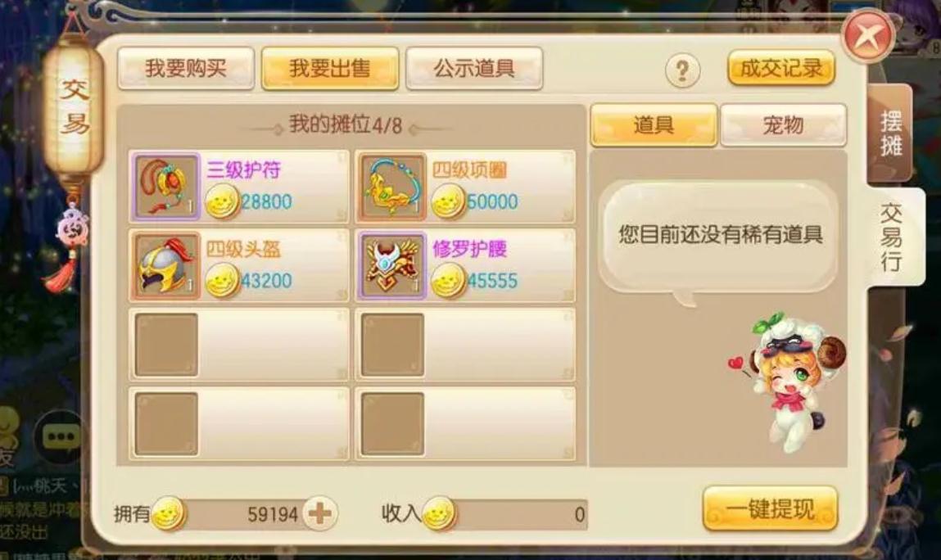Select the 道具 category tab
Viewport: 941px width, 560px height.
tap(654, 124)
